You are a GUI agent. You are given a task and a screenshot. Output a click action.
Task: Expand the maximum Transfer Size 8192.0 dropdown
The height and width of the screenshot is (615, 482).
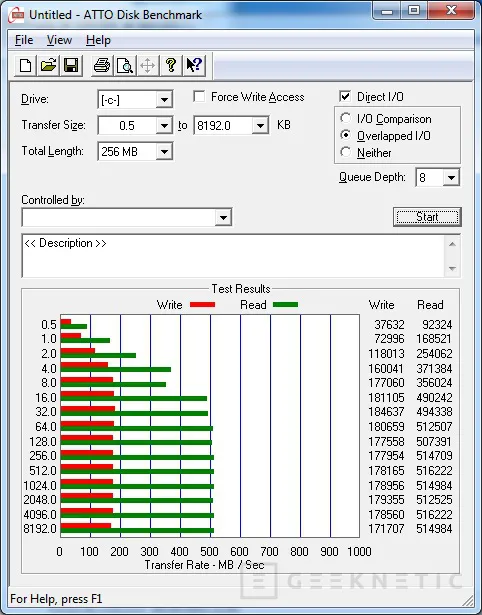tap(260, 126)
